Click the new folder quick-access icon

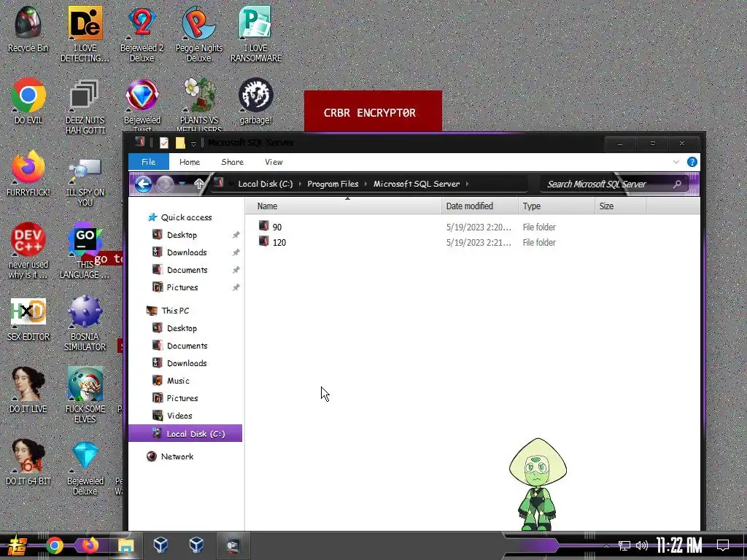180,142
